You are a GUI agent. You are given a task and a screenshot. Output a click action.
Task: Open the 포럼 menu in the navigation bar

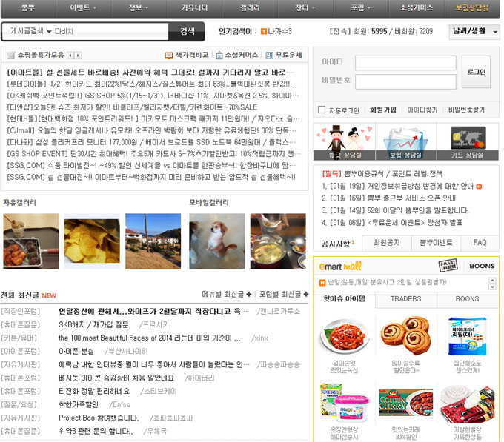click(x=361, y=8)
